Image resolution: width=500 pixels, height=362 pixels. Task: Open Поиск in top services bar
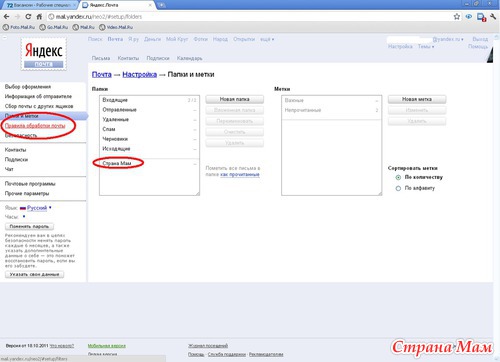[95, 39]
